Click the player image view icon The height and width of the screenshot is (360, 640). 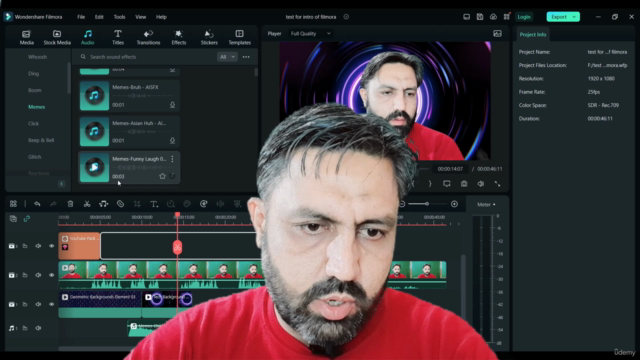click(x=497, y=33)
